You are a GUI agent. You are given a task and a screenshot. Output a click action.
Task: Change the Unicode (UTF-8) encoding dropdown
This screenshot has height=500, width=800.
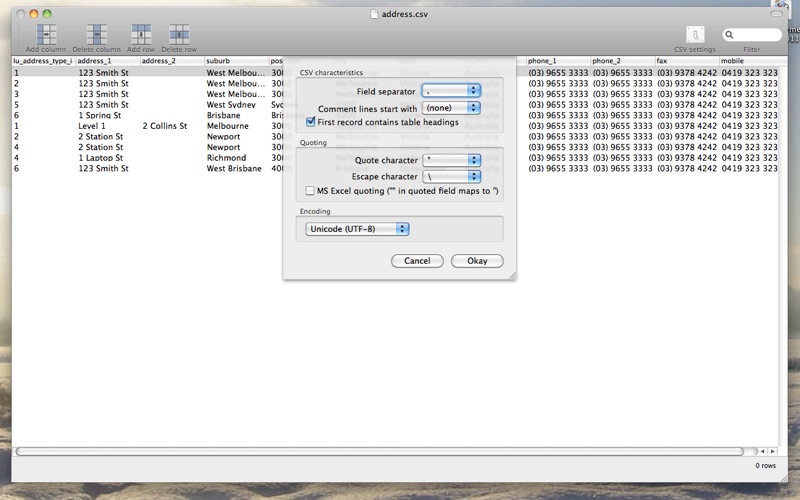point(358,229)
